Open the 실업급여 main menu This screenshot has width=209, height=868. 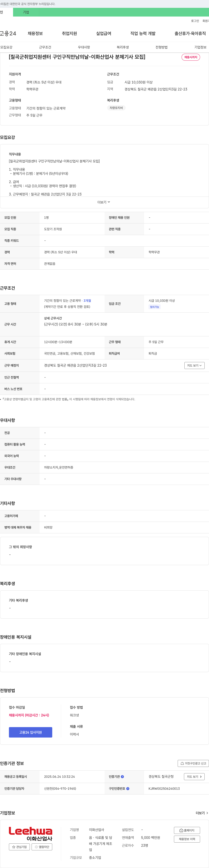coord(104,33)
